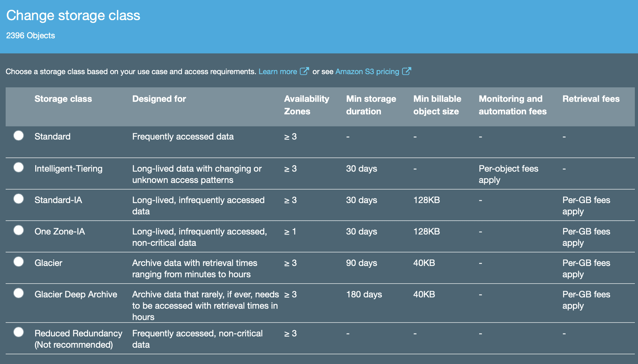Click the Min storage duration header
Viewport: 638px width, 364px height.
coord(371,105)
